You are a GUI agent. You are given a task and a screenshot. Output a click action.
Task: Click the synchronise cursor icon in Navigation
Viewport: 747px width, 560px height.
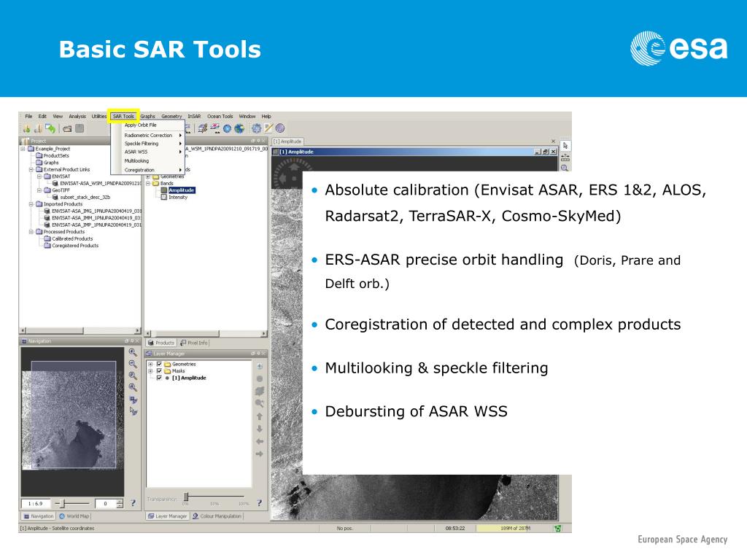tap(133, 411)
